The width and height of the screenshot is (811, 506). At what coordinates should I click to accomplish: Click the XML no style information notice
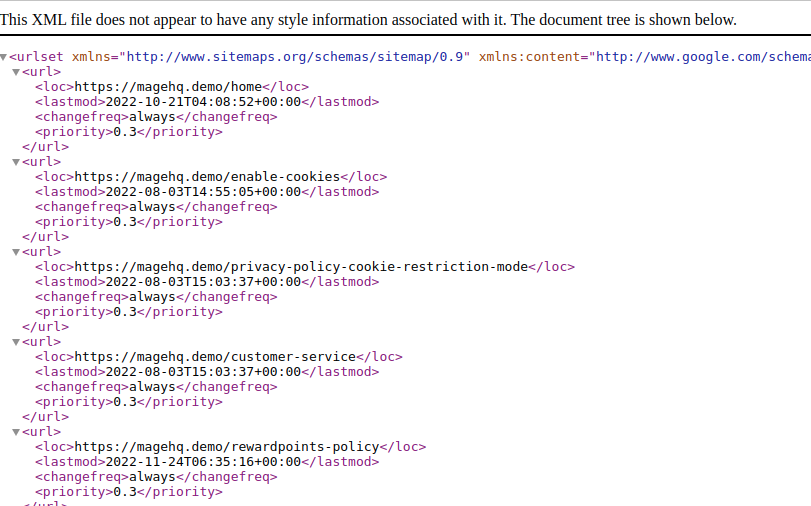pyautogui.click(x=368, y=20)
